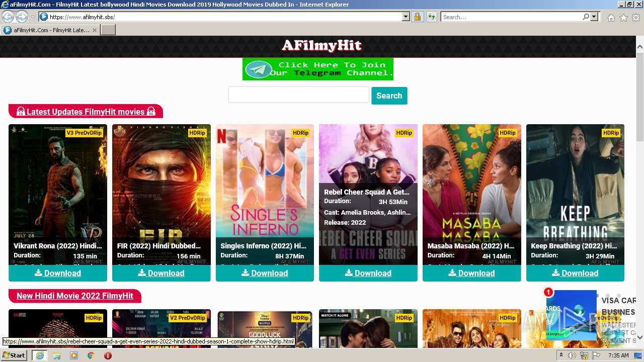Open the Tools gear icon
Viewport: 644px width, 362px height.
[636, 18]
